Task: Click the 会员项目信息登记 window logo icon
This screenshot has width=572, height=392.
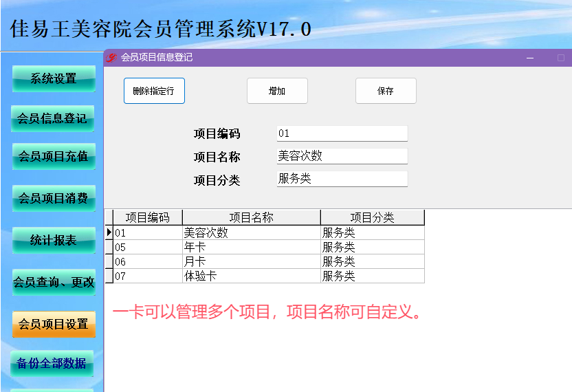Action: pyautogui.click(x=111, y=58)
